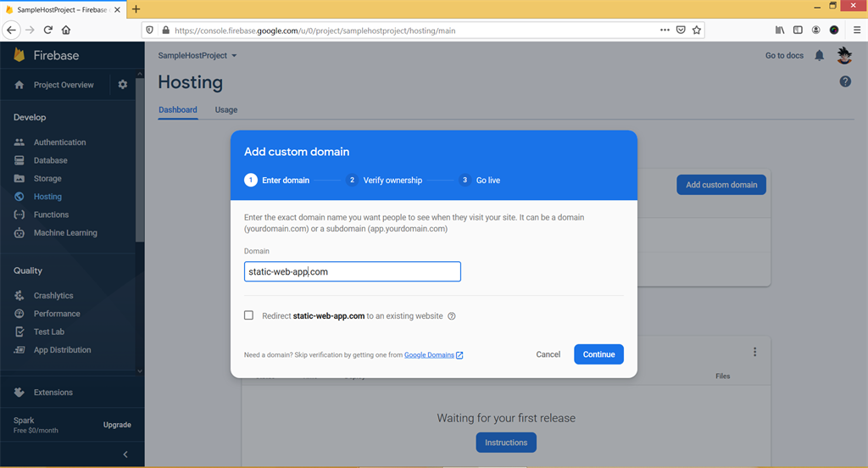Click the Instructions button
This screenshot has height=468, width=868.
point(506,443)
